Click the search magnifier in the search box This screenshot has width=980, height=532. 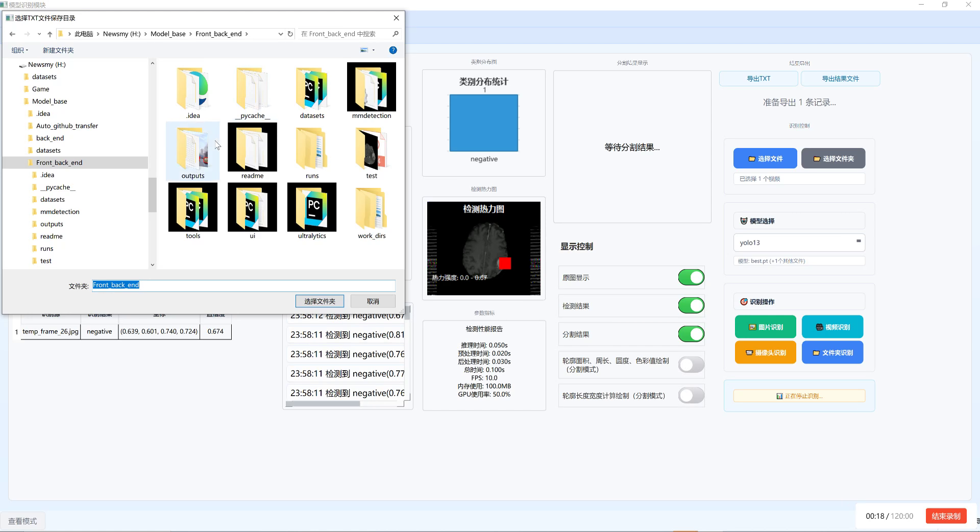[x=396, y=34]
